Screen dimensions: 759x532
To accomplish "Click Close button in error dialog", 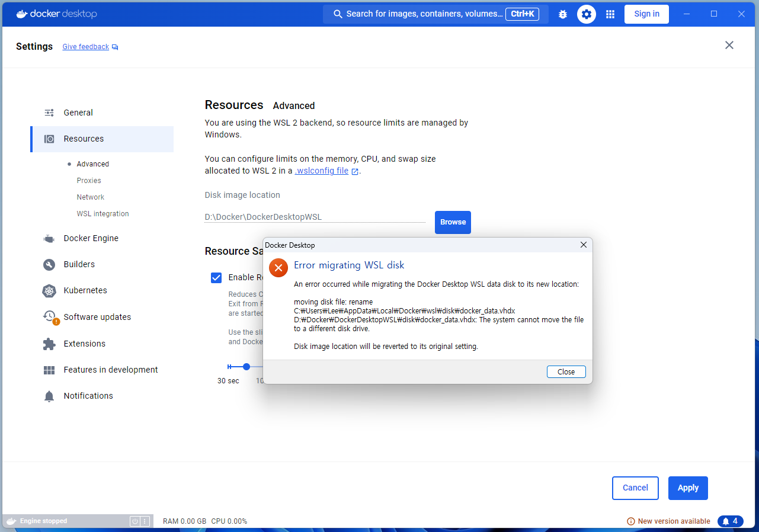I will tap(566, 371).
